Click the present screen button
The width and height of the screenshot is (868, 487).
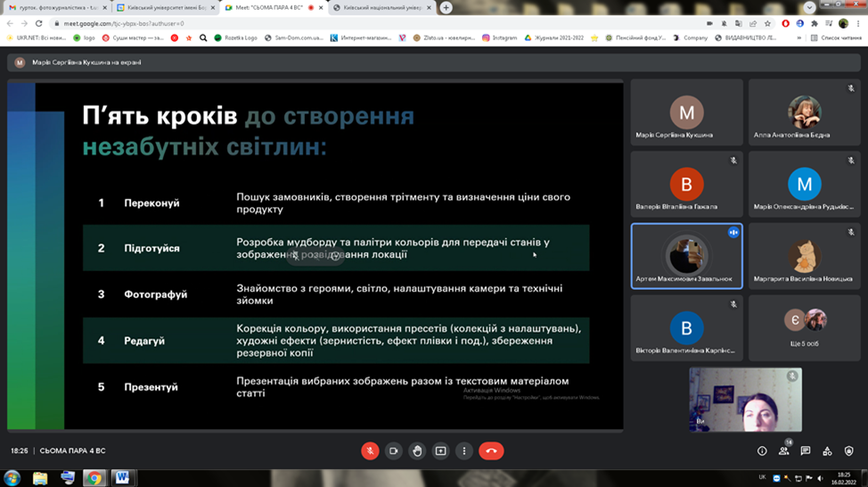pyautogui.click(x=440, y=451)
